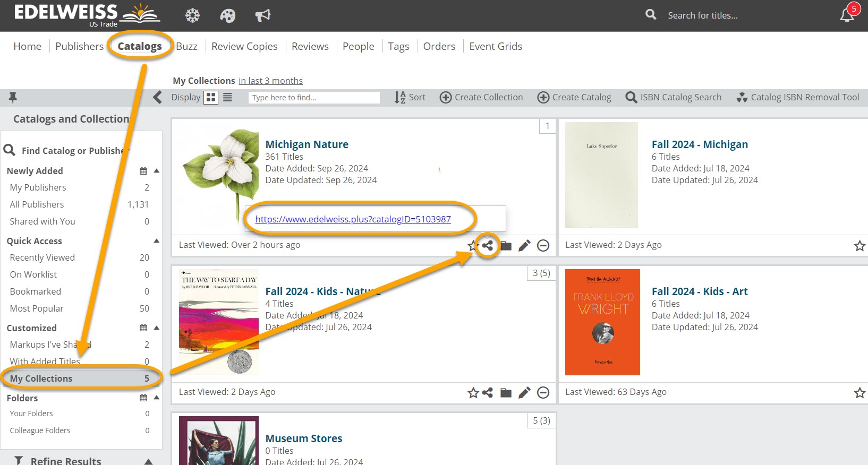The width and height of the screenshot is (868, 465).
Task: Share Fall 2024 - Kids - Nature collection
Action: (488, 393)
